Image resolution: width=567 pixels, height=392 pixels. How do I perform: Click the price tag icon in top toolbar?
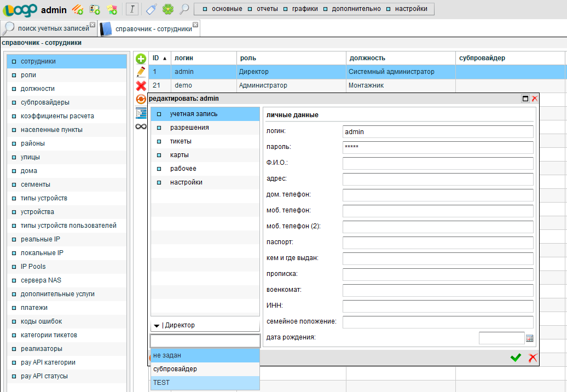pos(151,9)
